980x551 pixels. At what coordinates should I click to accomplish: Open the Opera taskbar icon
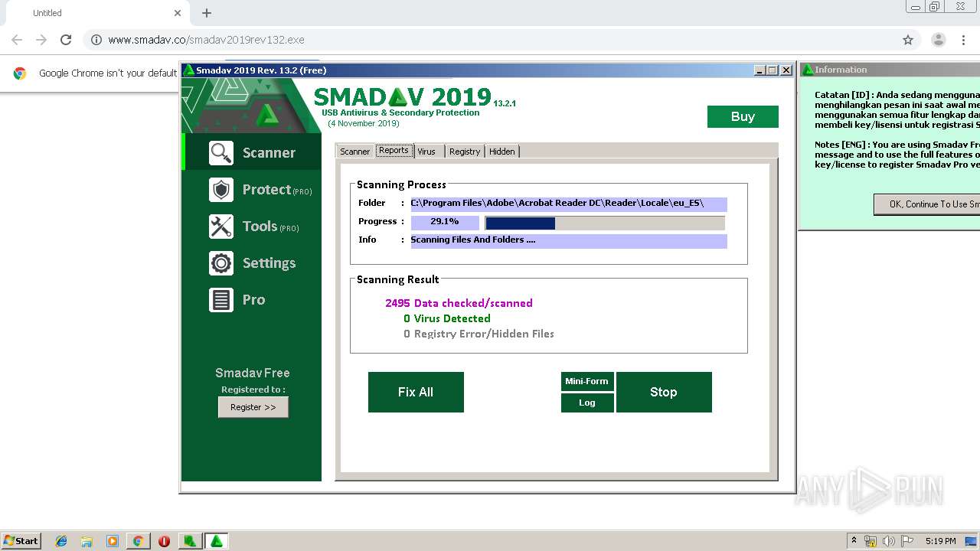click(164, 541)
